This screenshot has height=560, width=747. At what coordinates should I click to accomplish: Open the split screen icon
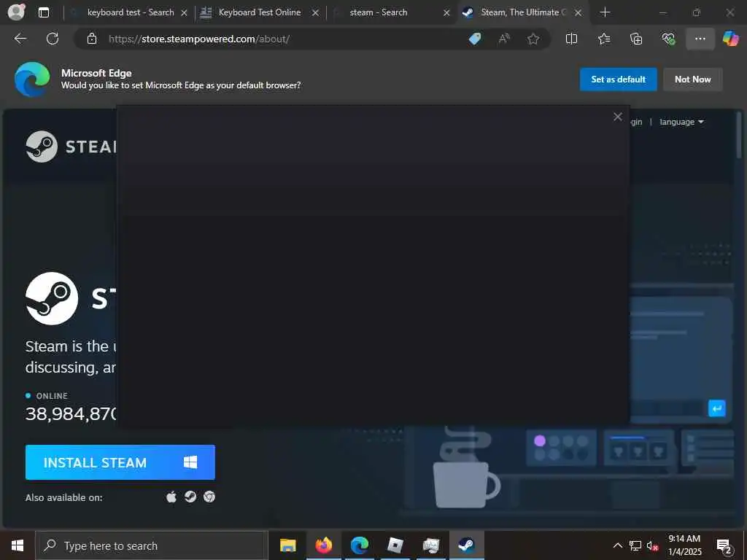[571, 39]
